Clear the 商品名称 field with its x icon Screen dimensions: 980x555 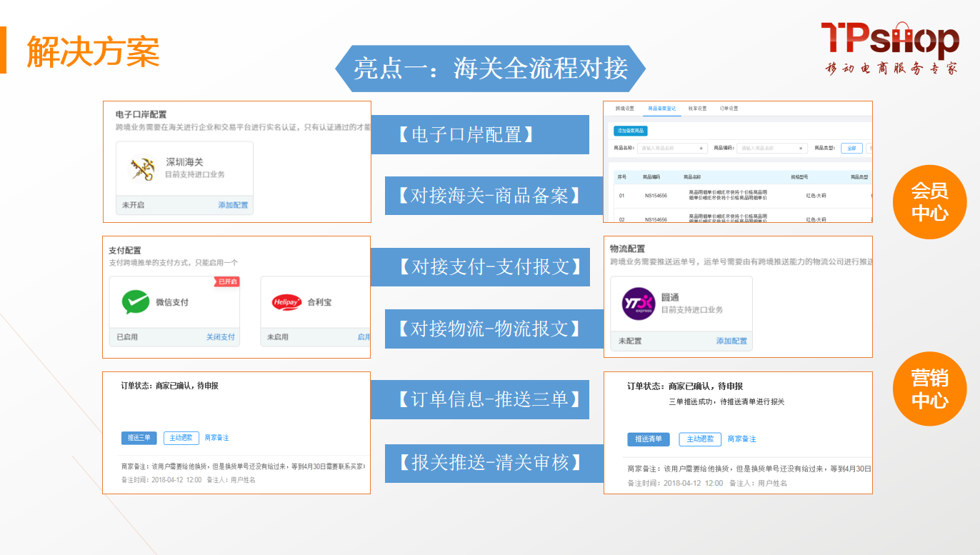click(x=701, y=149)
